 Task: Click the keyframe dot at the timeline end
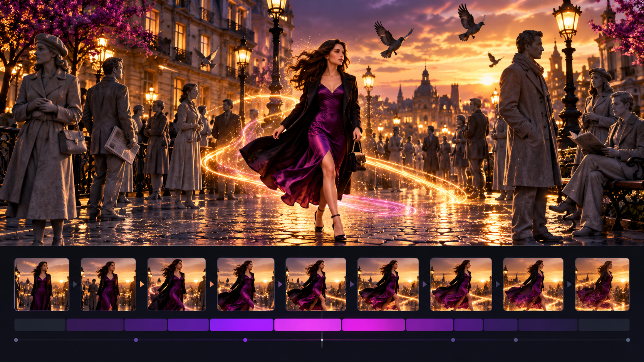tap(628, 340)
